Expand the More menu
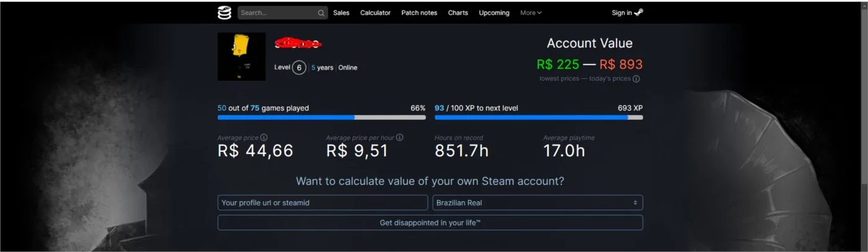Image resolution: width=868 pixels, height=252 pixels. [x=531, y=12]
